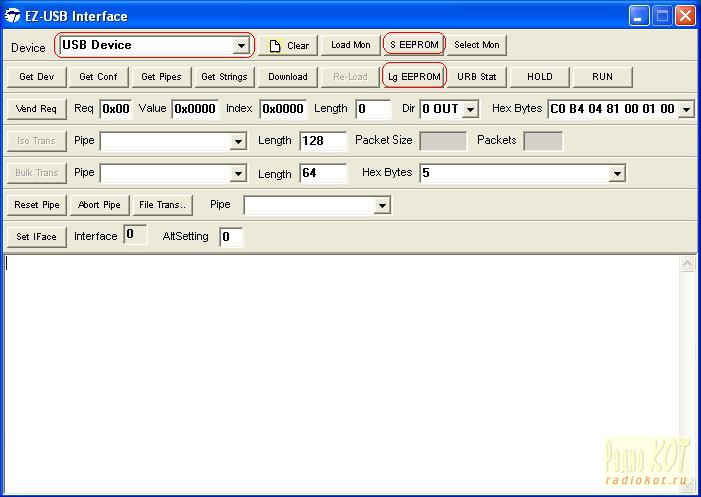Image resolution: width=701 pixels, height=497 pixels.
Task: Click the AltSetting field showing 0
Action: point(231,237)
